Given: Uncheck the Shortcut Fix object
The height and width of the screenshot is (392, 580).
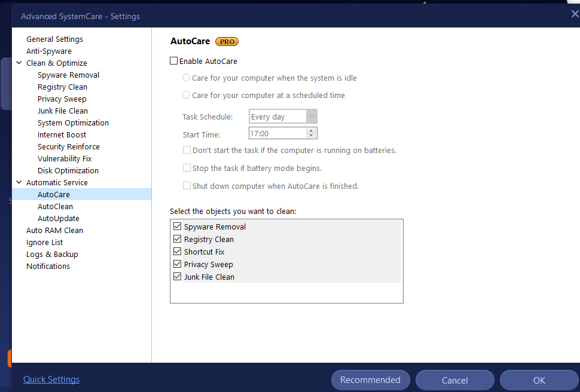Looking at the screenshot, I should click(178, 252).
